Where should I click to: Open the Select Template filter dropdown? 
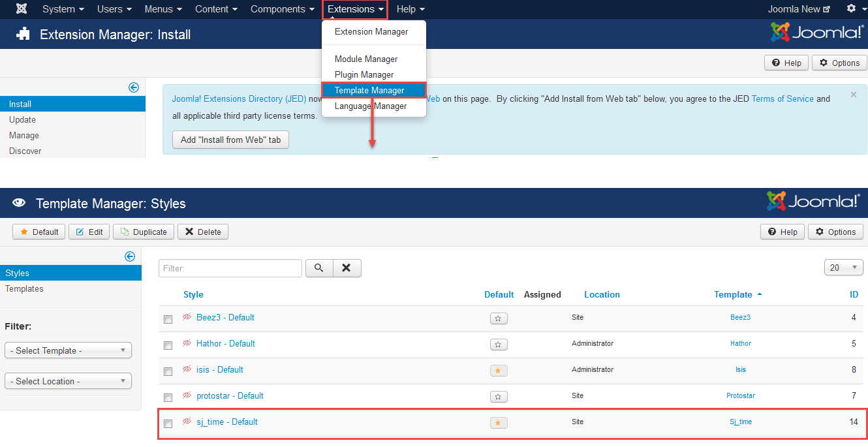[x=68, y=350]
